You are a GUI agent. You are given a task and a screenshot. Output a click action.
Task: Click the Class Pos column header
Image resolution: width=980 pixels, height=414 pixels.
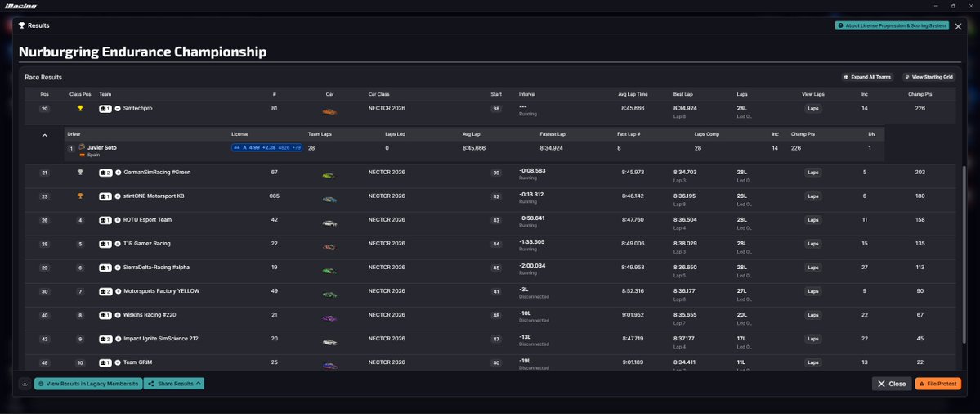tap(80, 94)
